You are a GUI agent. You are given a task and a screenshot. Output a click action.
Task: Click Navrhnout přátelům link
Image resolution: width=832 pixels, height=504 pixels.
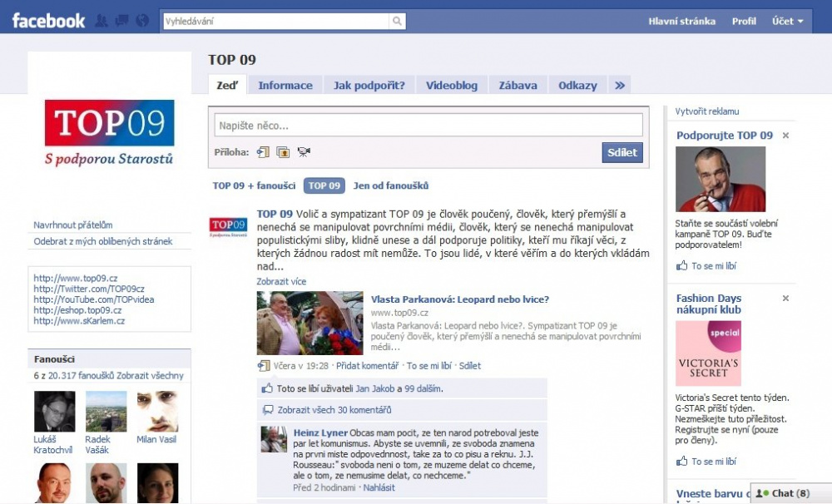73,225
